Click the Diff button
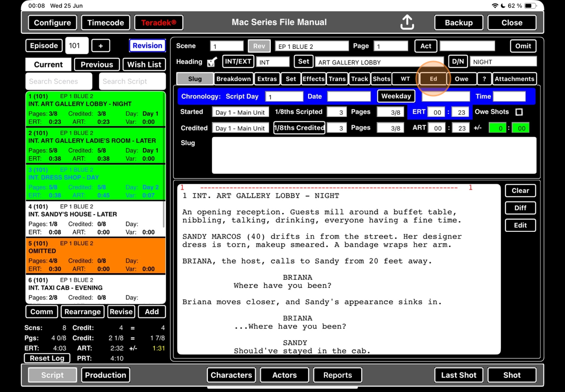The width and height of the screenshot is (565, 392). point(520,208)
